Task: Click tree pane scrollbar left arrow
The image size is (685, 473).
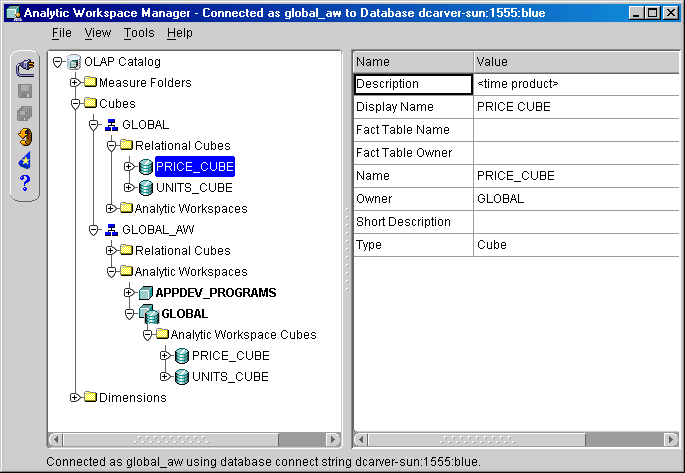Action: [x=55, y=439]
